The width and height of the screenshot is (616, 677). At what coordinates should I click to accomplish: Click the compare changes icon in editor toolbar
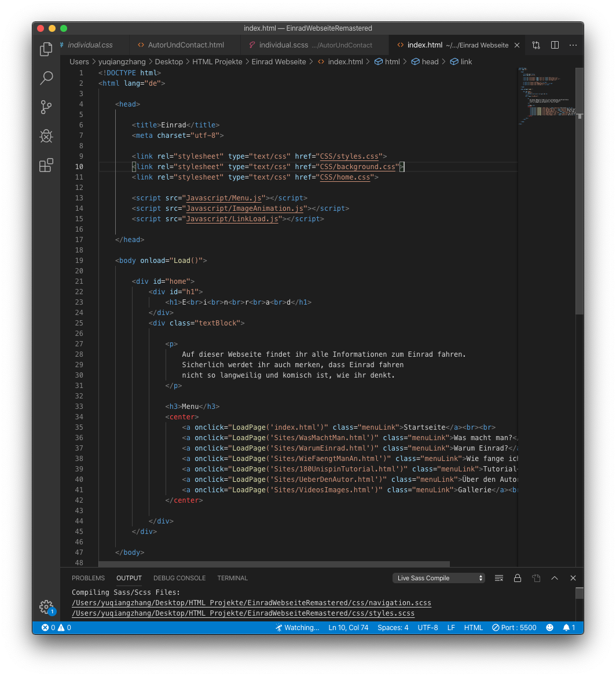point(536,45)
